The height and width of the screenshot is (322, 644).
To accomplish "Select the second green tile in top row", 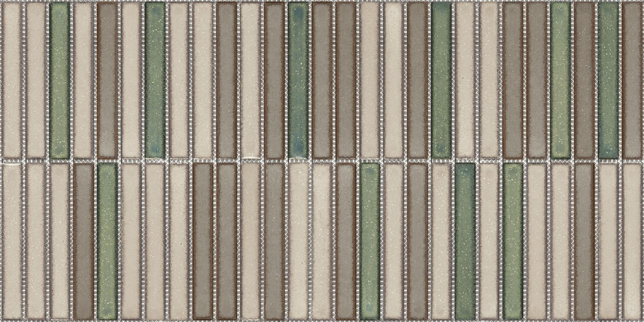I will click(155, 80).
